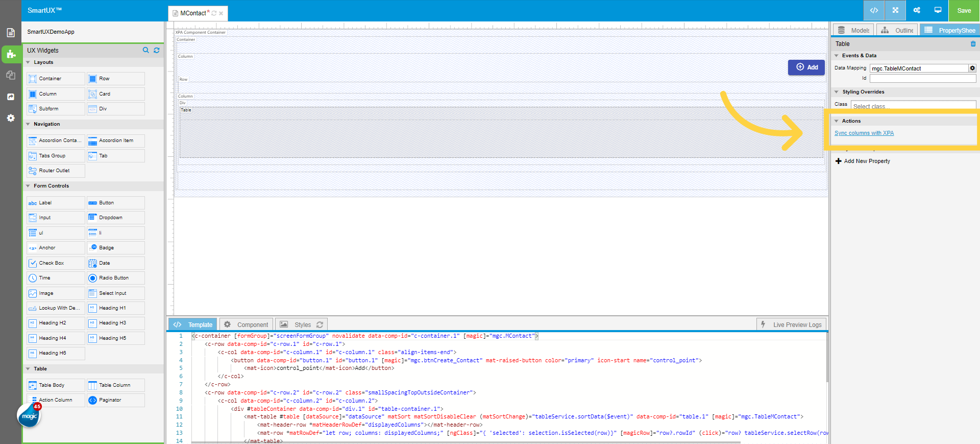Collapse Events & Data section
Image resolution: width=980 pixels, height=444 pixels.
tap(837, 56)
